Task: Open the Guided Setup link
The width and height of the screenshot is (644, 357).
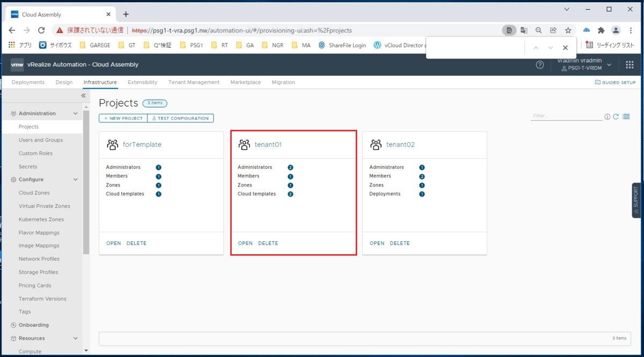Action: 615,83
